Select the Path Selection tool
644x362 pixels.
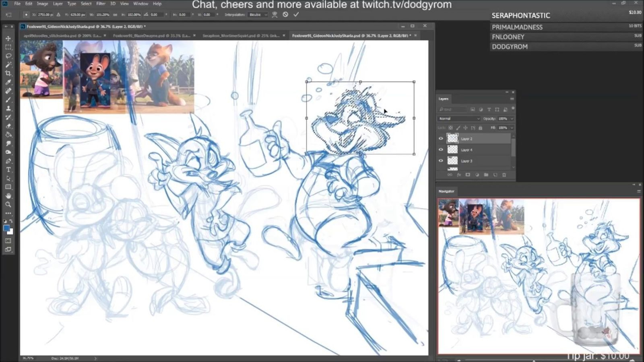[8, 179]
